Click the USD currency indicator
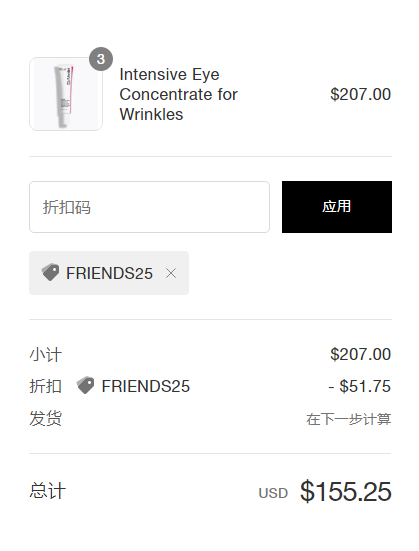Image resolution: width=419 pixels, height=551 pixels. point(273,493)
